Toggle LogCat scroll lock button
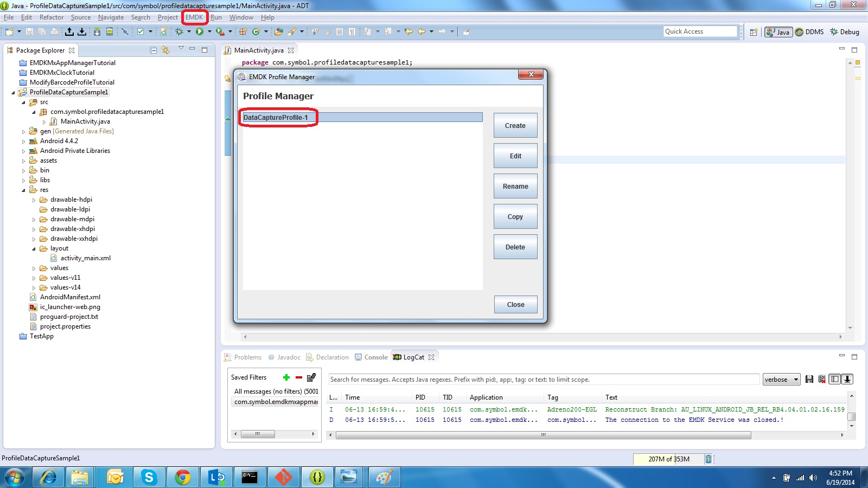This screenshot has height=488, width=868. pyautogui.click(x=847, y=379)
